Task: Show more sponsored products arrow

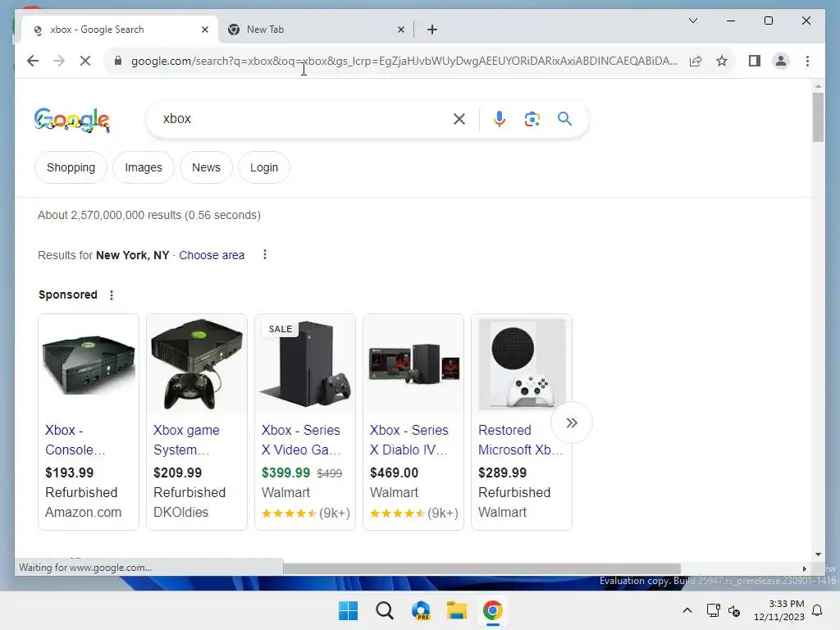Action: [572, 422]
